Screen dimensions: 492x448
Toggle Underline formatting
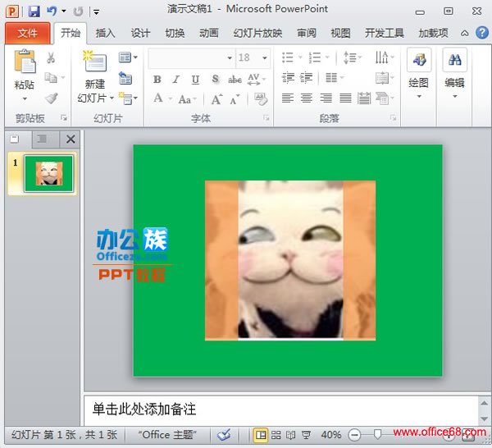195,80
